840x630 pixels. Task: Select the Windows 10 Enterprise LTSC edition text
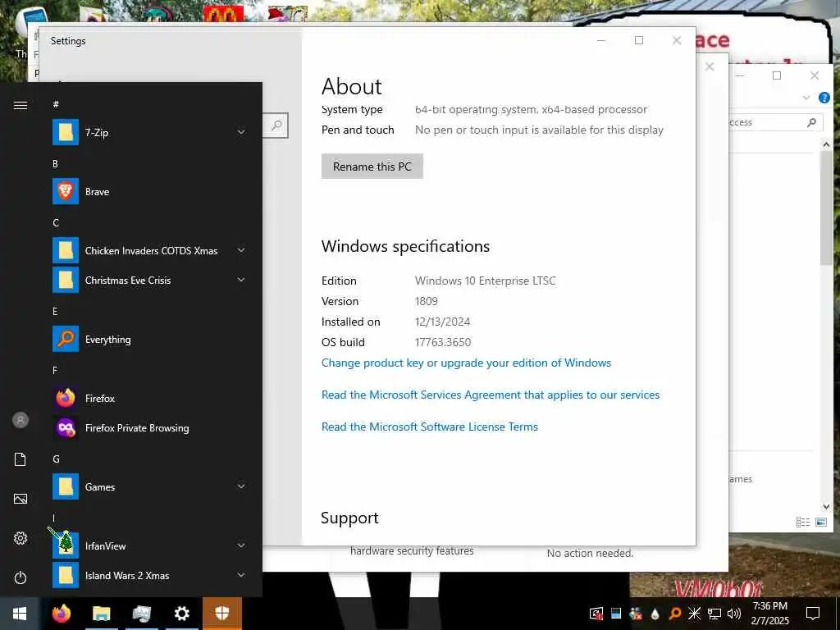point(486,281)
